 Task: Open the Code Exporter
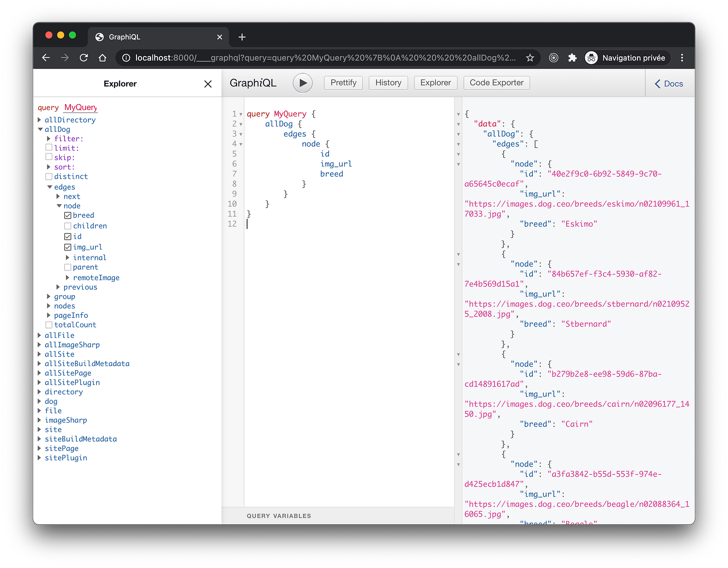[x=496, y=83]
